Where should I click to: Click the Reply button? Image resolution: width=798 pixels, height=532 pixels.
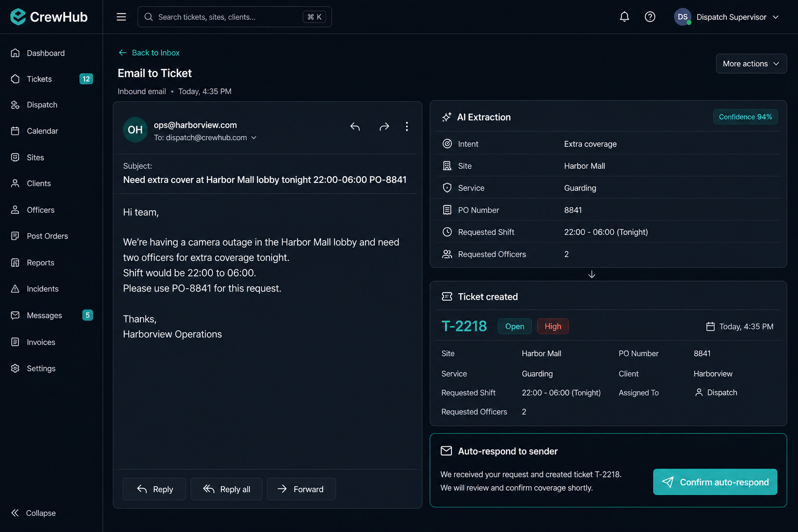(x=154, y=489)
